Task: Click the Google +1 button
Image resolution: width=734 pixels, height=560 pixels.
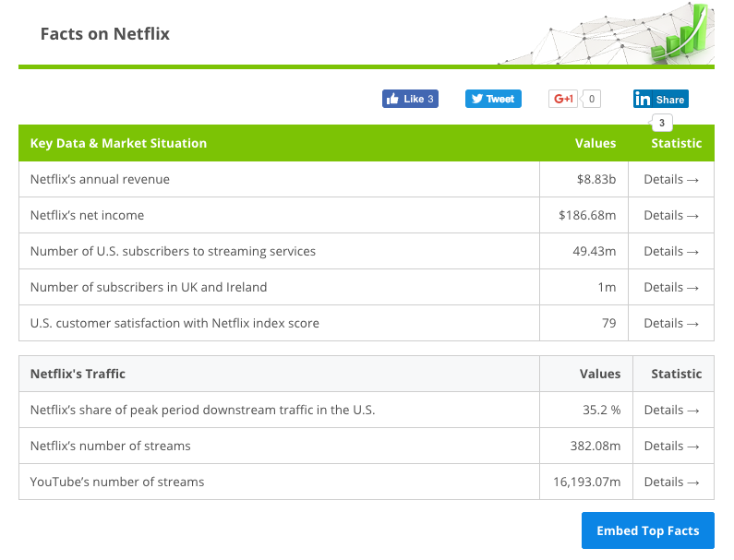Action: pos(563,99)
